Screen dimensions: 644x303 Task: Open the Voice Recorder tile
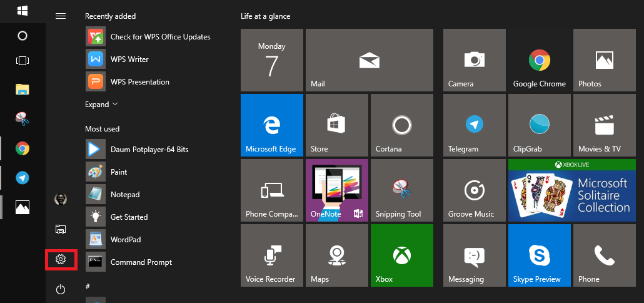[272, 255]
